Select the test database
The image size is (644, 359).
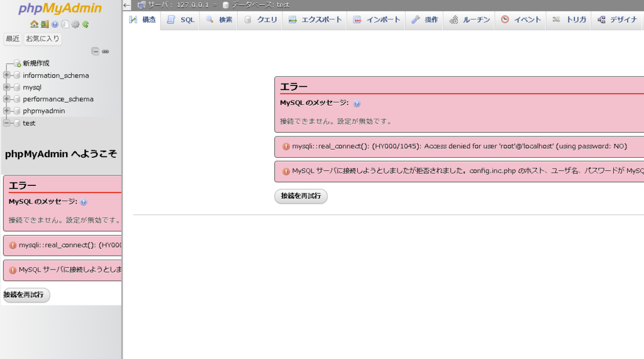coord(29,123)
